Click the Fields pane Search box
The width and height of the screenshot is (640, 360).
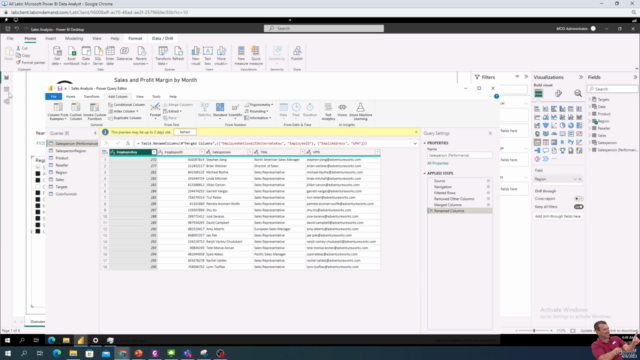[x=612, y=89]
